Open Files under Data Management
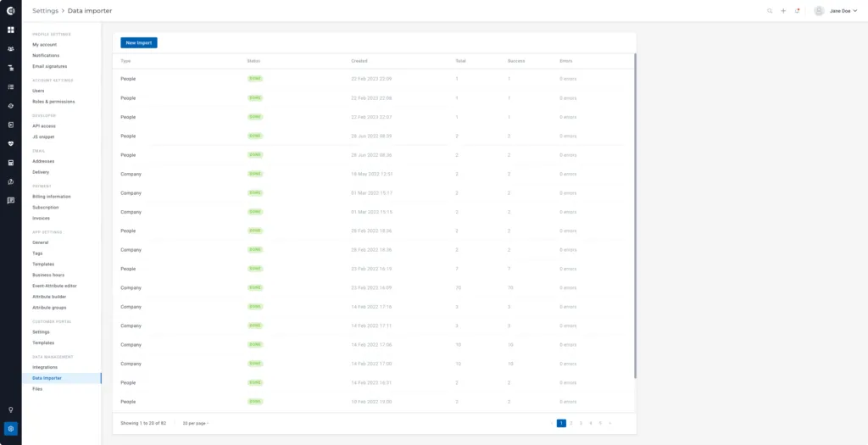Screen dimensions: 868x445 pos(37,389)
